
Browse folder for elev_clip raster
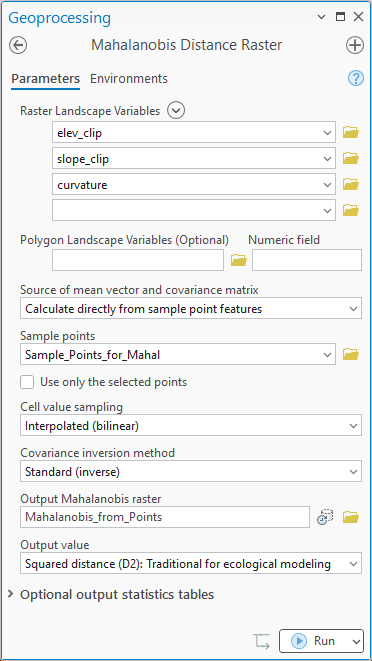pyautogui.click(x=350, y=133)
